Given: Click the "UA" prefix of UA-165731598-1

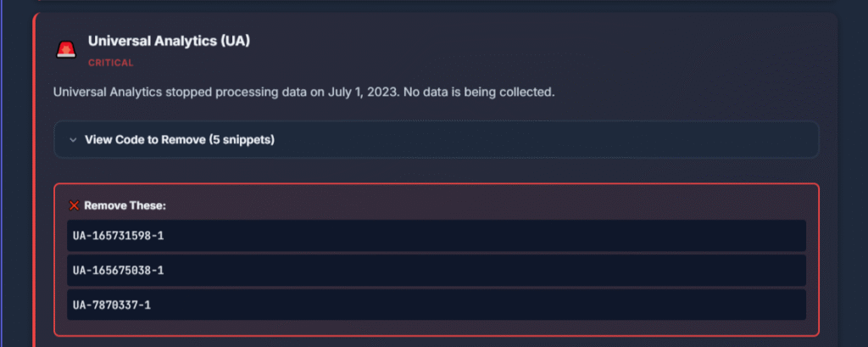Looking at the screenshot, I should pos(79,235).
